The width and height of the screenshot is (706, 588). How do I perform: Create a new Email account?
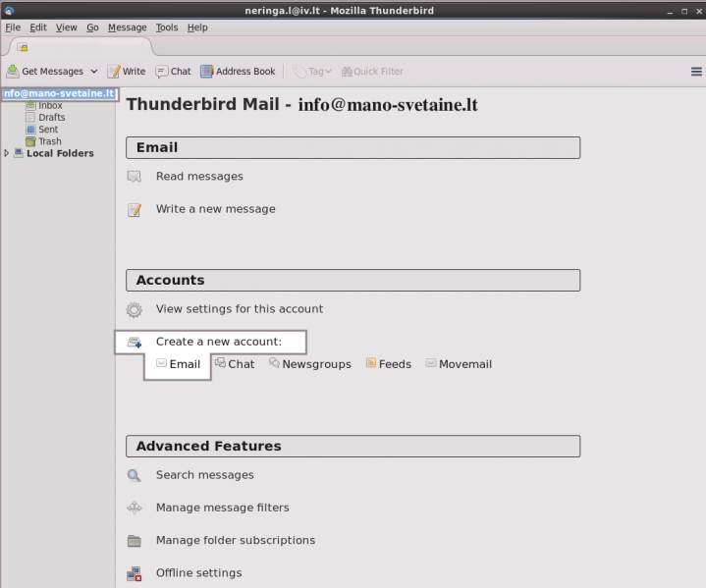[x=179, y=364]
